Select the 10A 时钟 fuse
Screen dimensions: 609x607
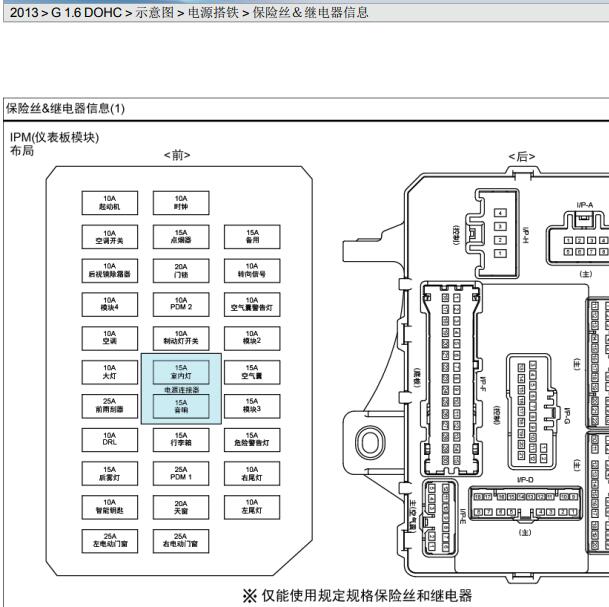[x=181, y=203]
